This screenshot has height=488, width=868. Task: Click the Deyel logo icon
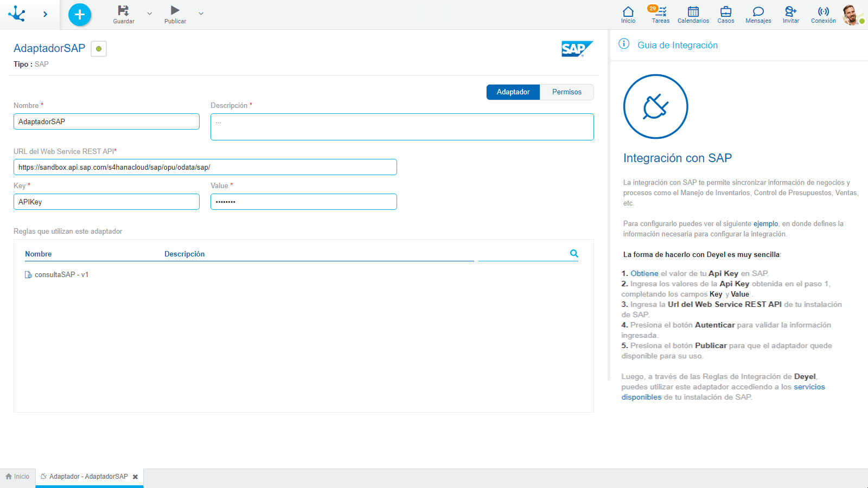pos(17,14)
